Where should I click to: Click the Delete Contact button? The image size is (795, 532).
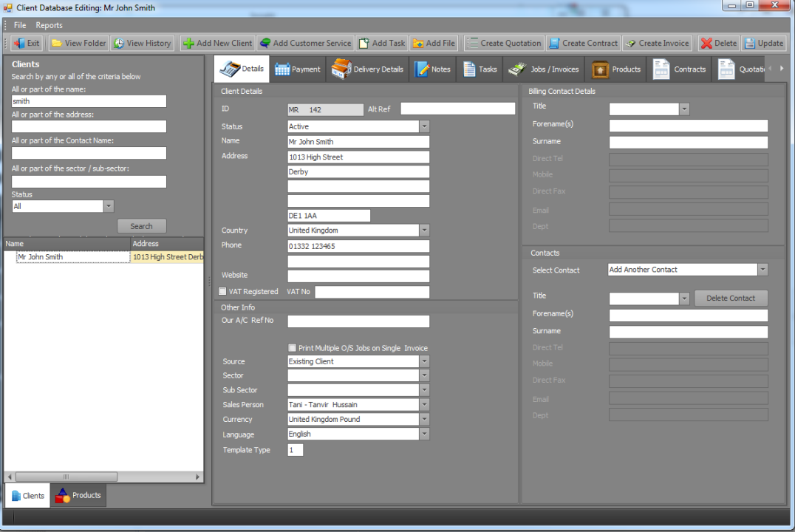click(x=731, y=299)
